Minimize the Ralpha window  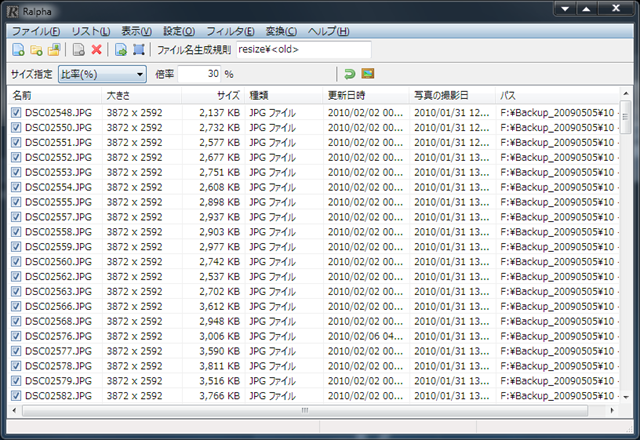[x=565, y=9]
